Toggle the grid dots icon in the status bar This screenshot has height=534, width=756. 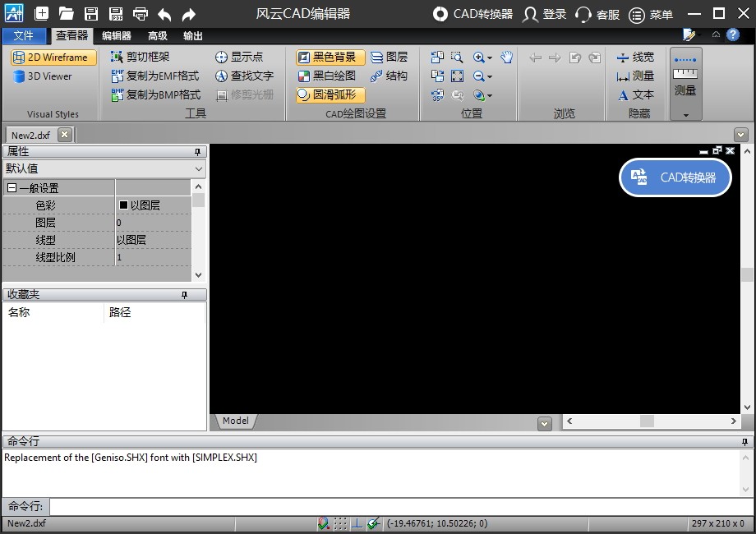point(340,523)
